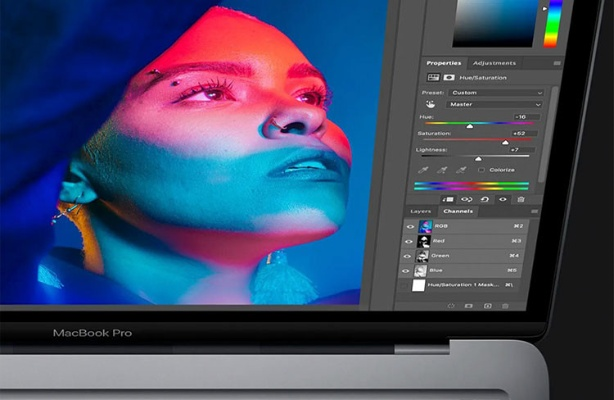614x400 pixels.
Task: Switch to the Adjustments tab
Action: click(x=493, y=63)
